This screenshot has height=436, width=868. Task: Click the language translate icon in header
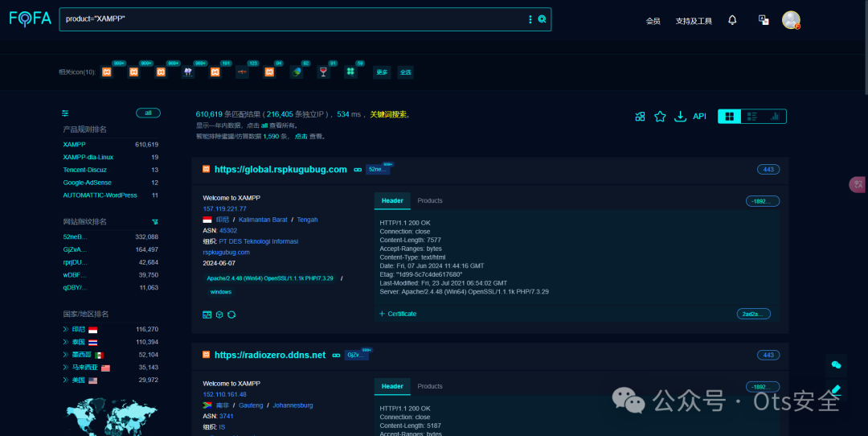click(764, 20)
